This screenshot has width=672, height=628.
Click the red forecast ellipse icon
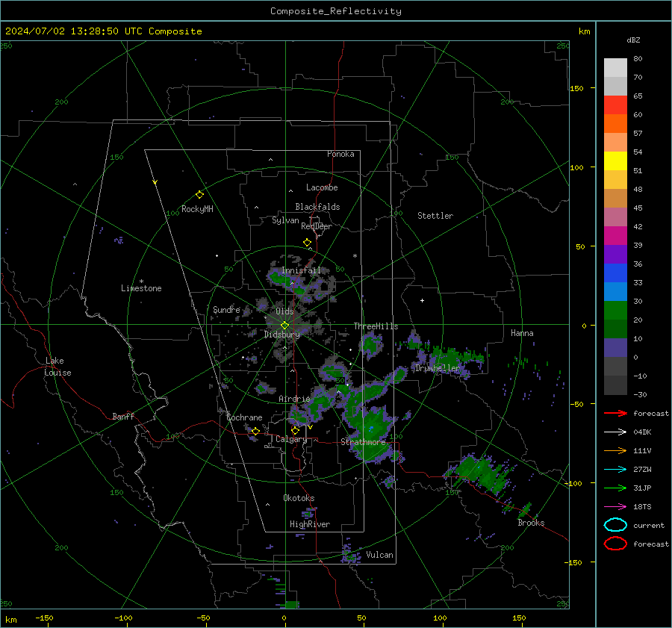click(615, 544)
